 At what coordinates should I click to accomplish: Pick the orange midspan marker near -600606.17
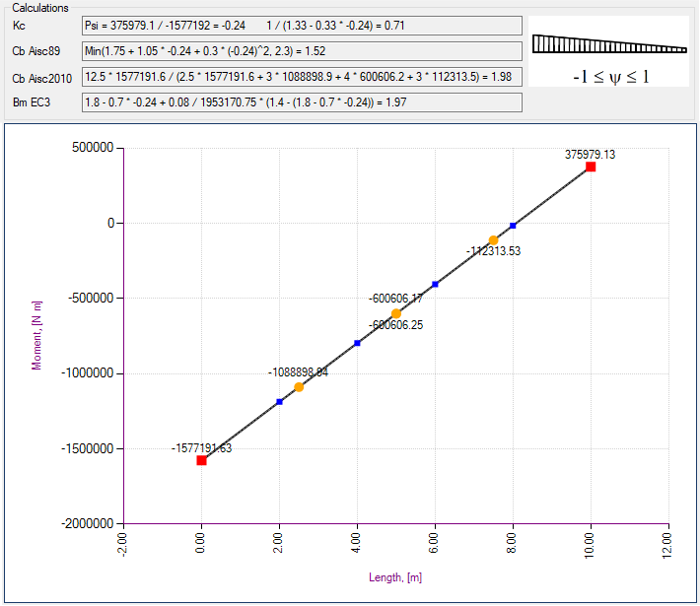[396, 313]
